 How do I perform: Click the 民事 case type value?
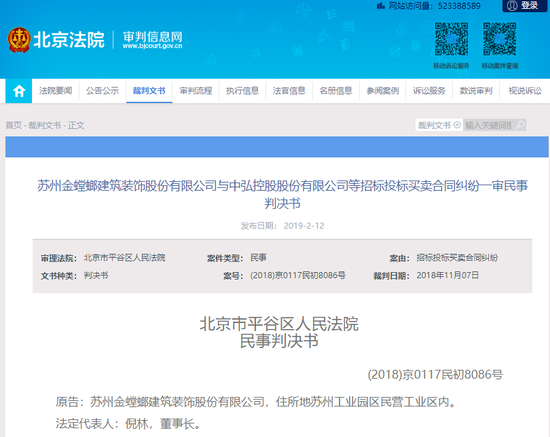[x=259, y=258]
